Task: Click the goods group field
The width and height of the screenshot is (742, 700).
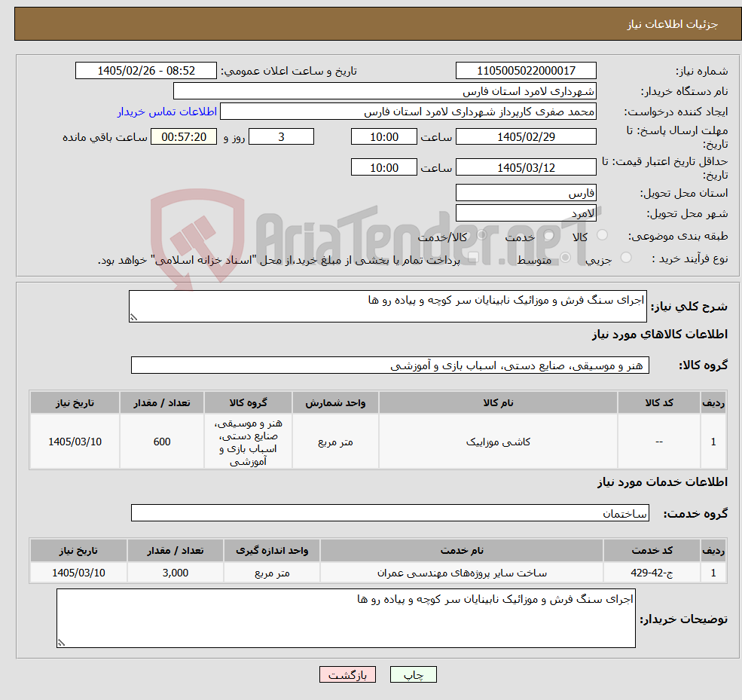Action: click(x=390, y=365)
